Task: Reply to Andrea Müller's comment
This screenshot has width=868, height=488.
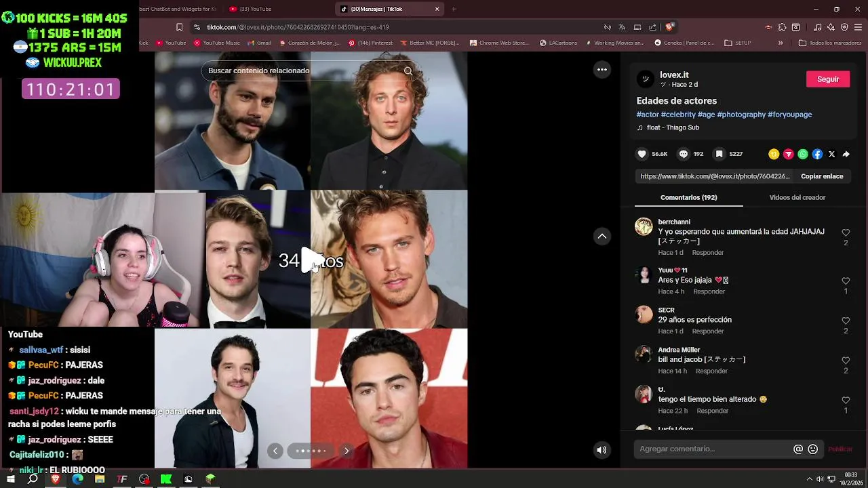Action: coord(711,371)
